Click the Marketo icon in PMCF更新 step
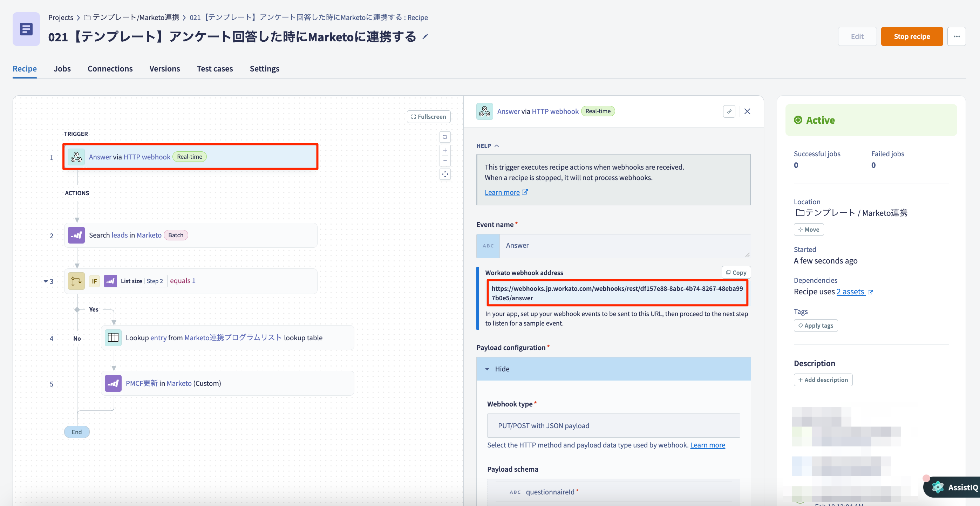The width and height of the screenshot is (980, 506). tap(113, 383)
